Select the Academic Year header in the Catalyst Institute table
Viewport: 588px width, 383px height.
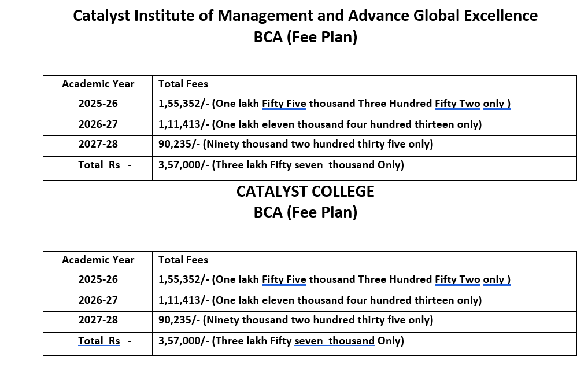click(x=98, y=84)
